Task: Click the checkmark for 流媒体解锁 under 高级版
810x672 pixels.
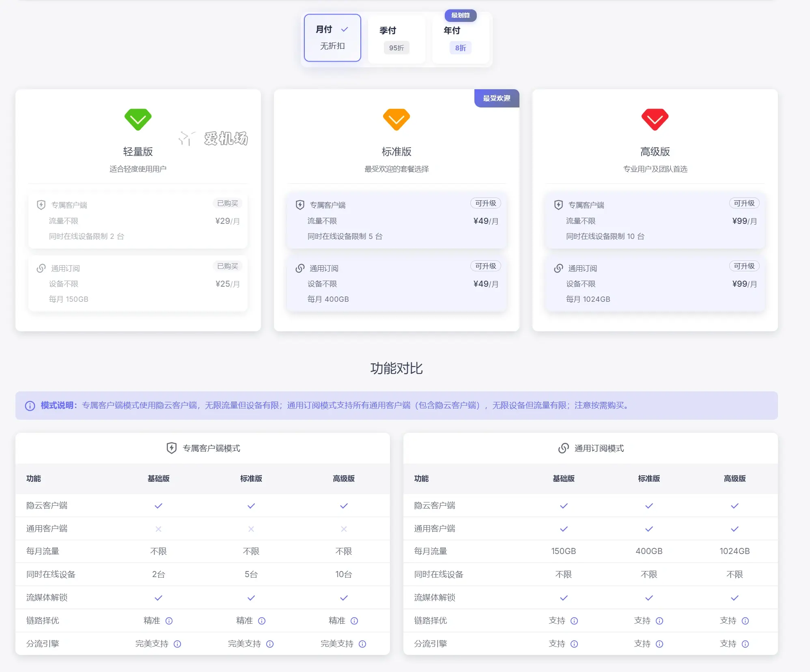Action: click(x=344, y=597)
